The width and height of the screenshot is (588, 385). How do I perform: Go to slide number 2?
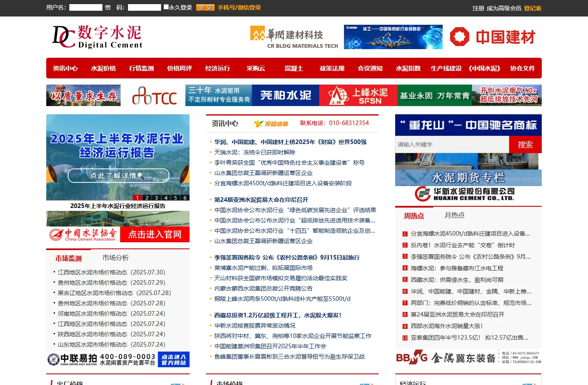[x=147, y=198]
